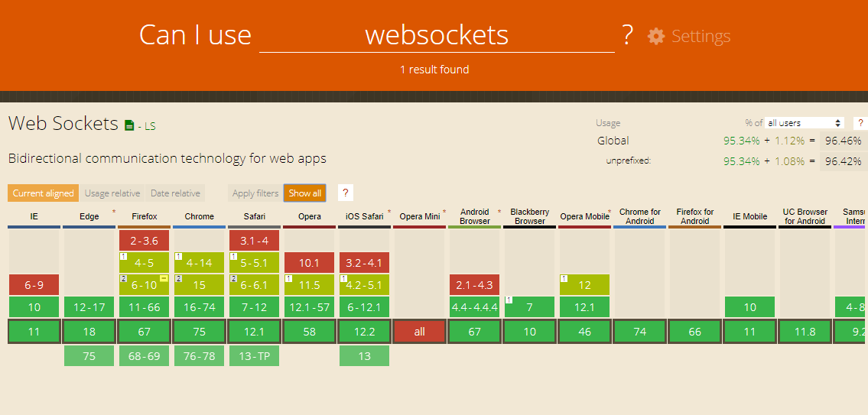Select the Safari 3.1-4 cell

point(254,241)
